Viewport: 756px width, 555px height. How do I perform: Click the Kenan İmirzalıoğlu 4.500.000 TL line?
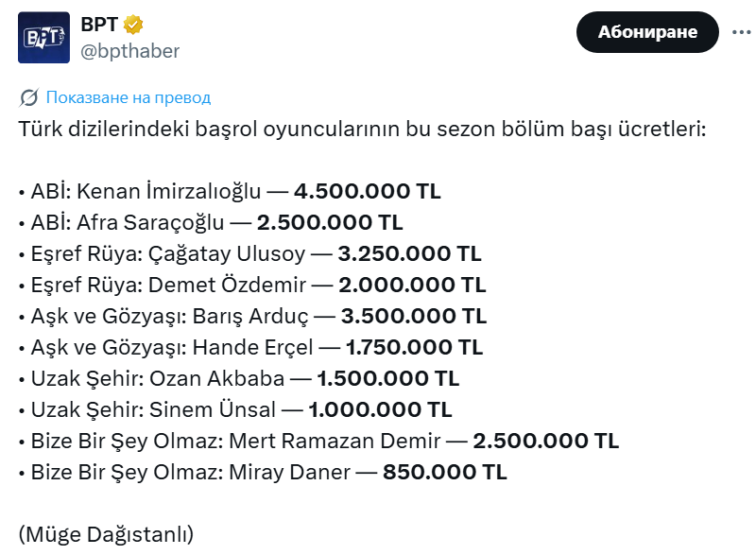pyautogui.click(x=230, y=192)
